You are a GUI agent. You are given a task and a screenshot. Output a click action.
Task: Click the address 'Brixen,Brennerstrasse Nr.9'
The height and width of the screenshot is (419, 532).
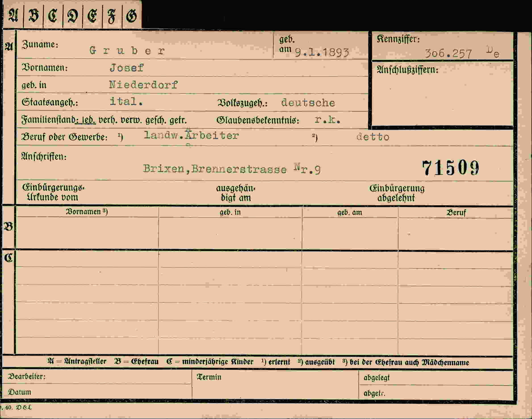click(x=232, y=169)
